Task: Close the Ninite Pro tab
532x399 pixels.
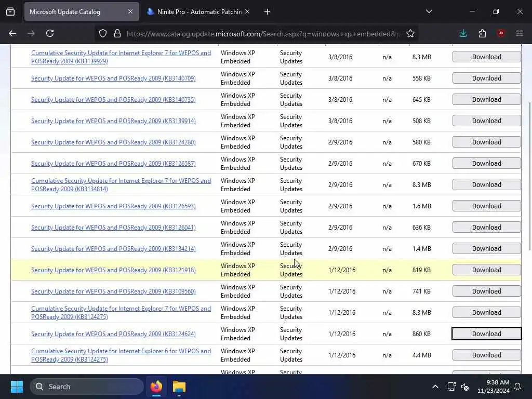Action: [x=247, y=11]
